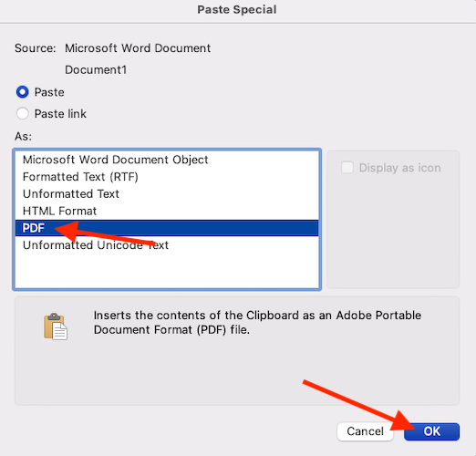Choose Unformatted Unicode Text option

click(x=167, y=245)
